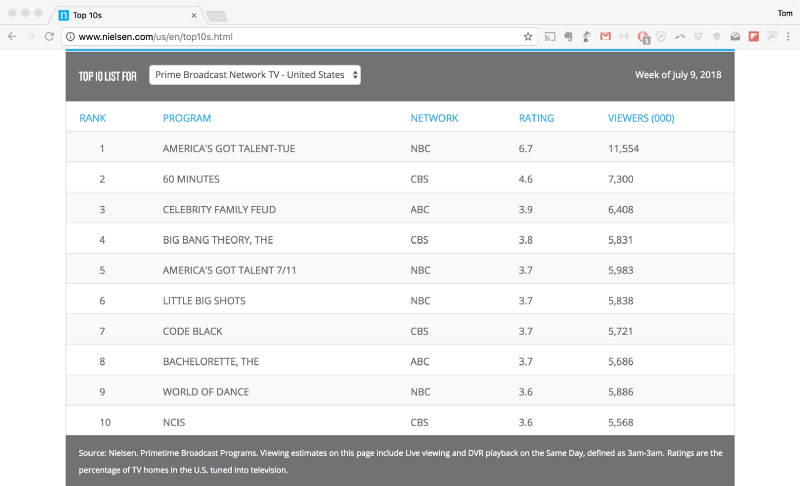800x486 pixels.
Task: Reload the page with the refresh icon
Action: [x=49, y=36]
